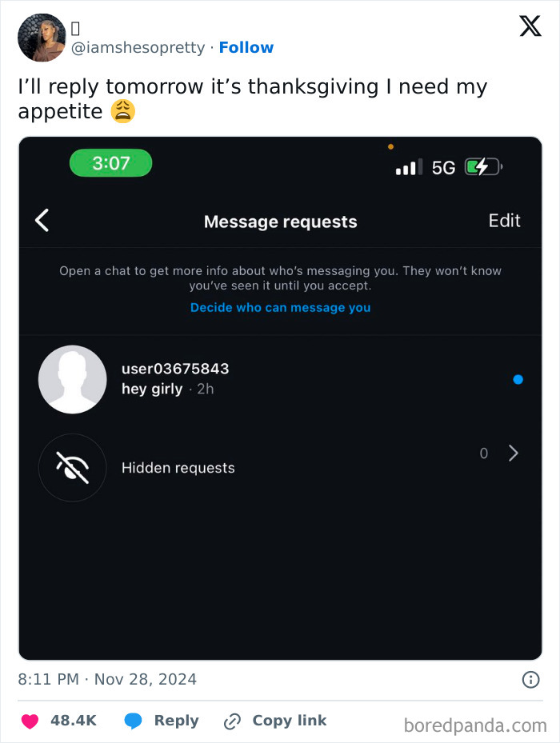The image size is (560, 743).
Task: Tap the green time pill showing 3:07
Action: 110,162
